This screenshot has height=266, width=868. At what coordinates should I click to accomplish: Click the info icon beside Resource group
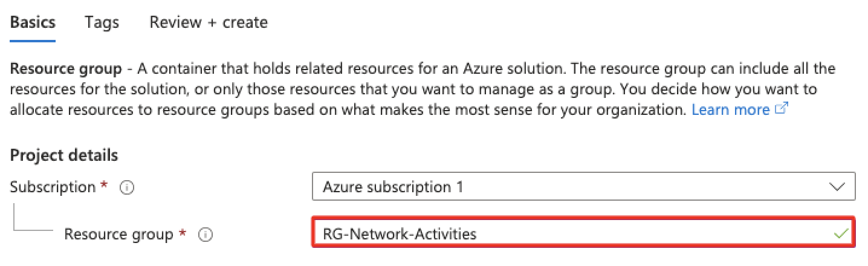(205, 235)
